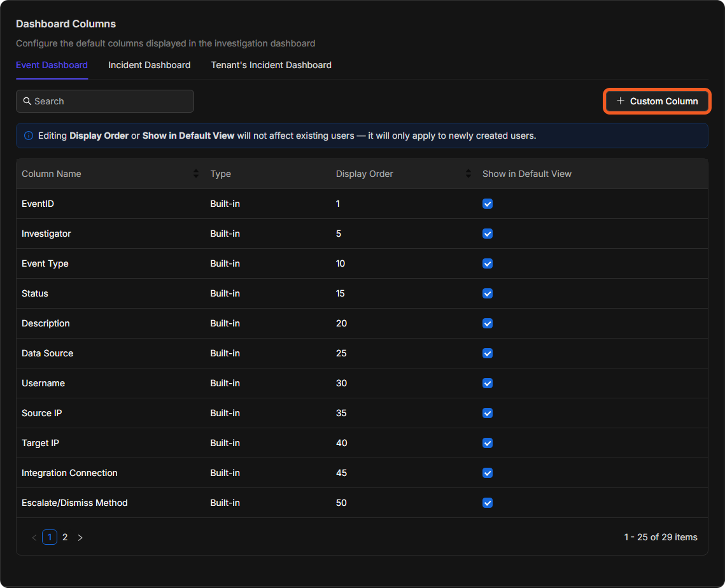The width and height of the screenshot is (725, 588).
Task: Click display order 40 for Target IP
Action: coord(341,443)
